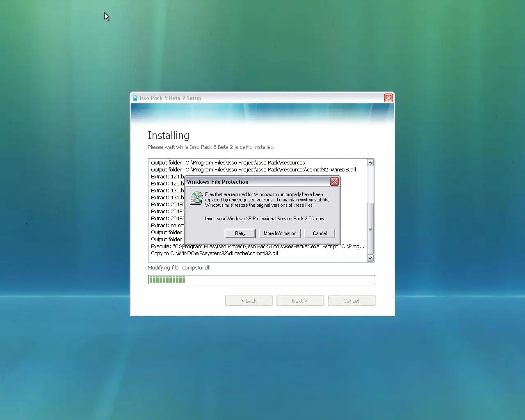This screenshot has height=420, width=525.
Task: Open More Information about file protection
Action: (x=280, y=233)
